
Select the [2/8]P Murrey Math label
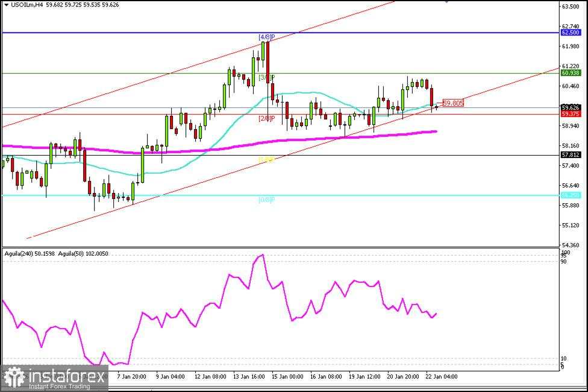coord(265,118)
